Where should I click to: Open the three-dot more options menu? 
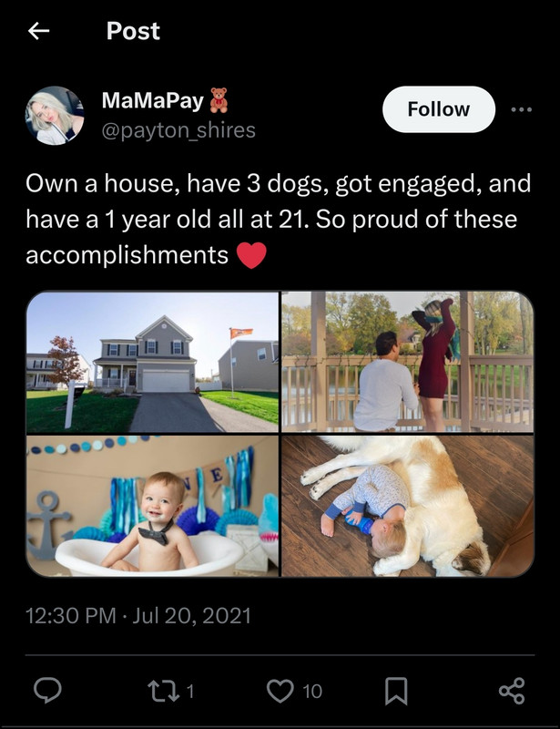click(521, 109)
